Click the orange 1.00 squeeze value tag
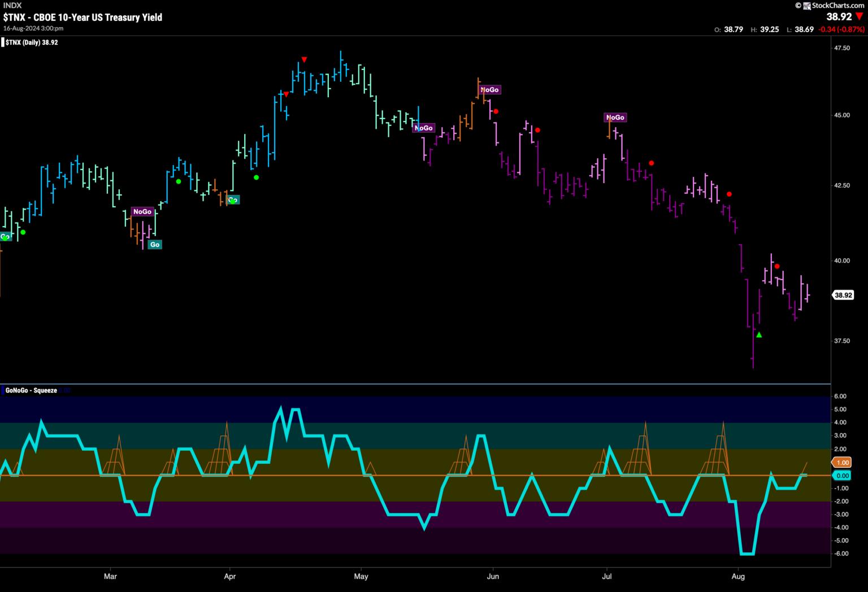This screenshot has height=592, width=868. tap(842, 463)
